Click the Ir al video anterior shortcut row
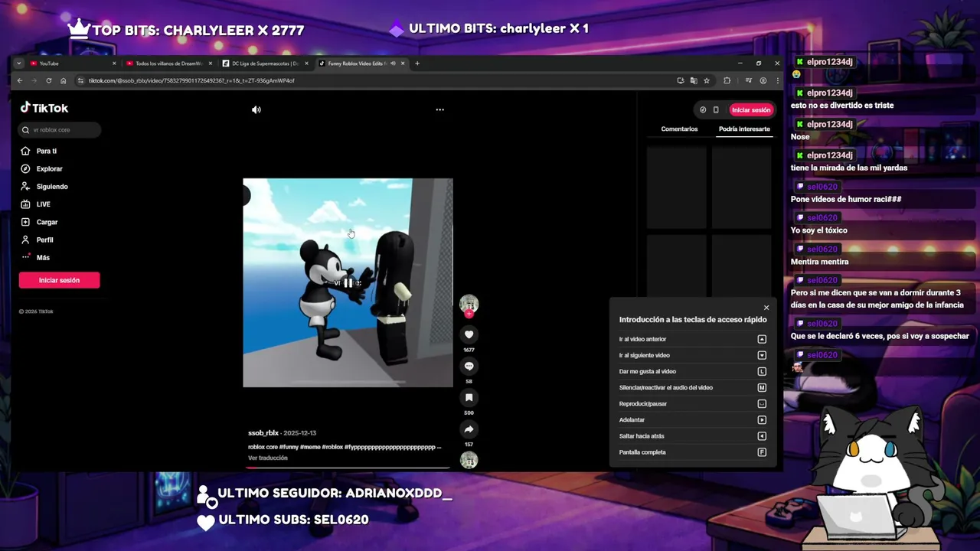Screen dimensions: 980x551 [692, 339]
